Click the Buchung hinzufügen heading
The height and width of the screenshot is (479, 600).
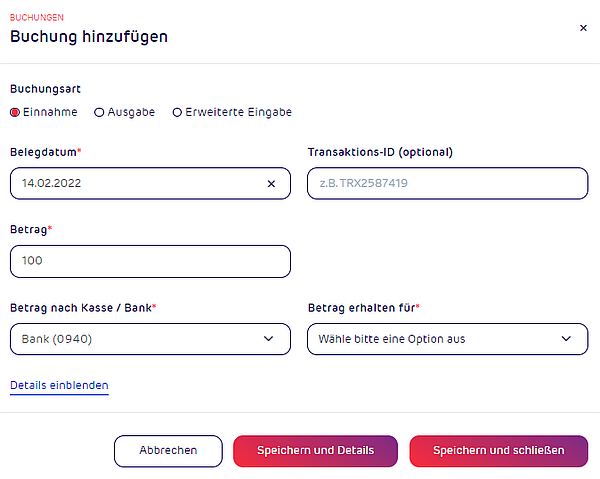pyautogui.click(x=89, y=37)
